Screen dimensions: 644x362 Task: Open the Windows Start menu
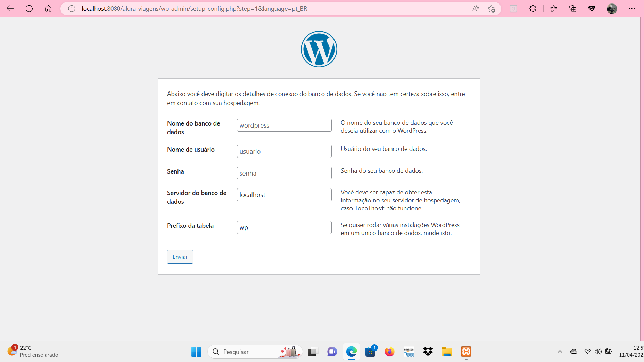tap(196, 352)
